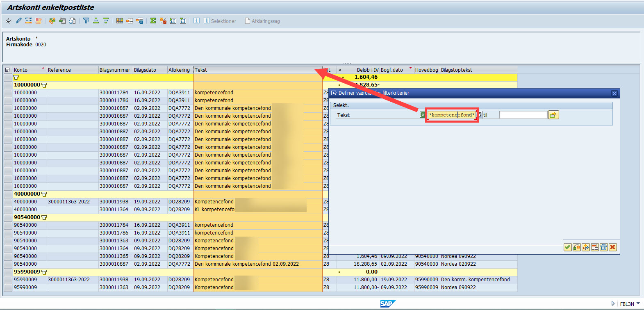The width and height of the screenshot is (644, 310).
Task: Open multiple selection arrow next to Tekst
Action: click(553, 115)
